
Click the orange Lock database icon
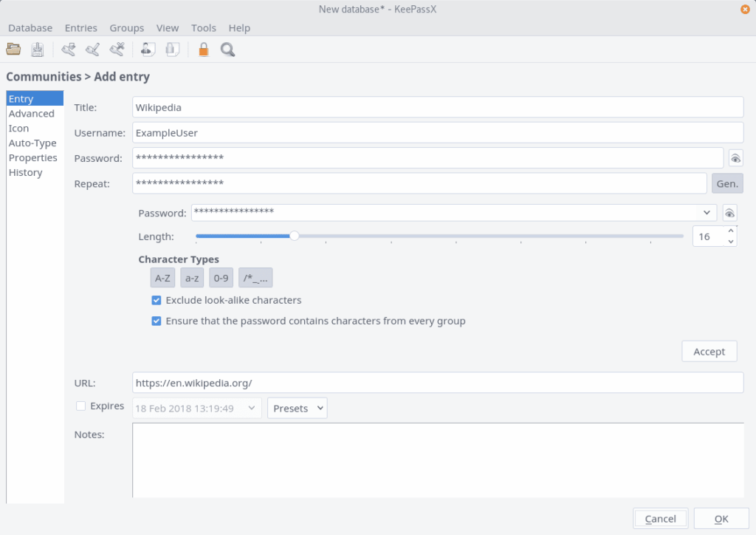click(x=203, y=50)
